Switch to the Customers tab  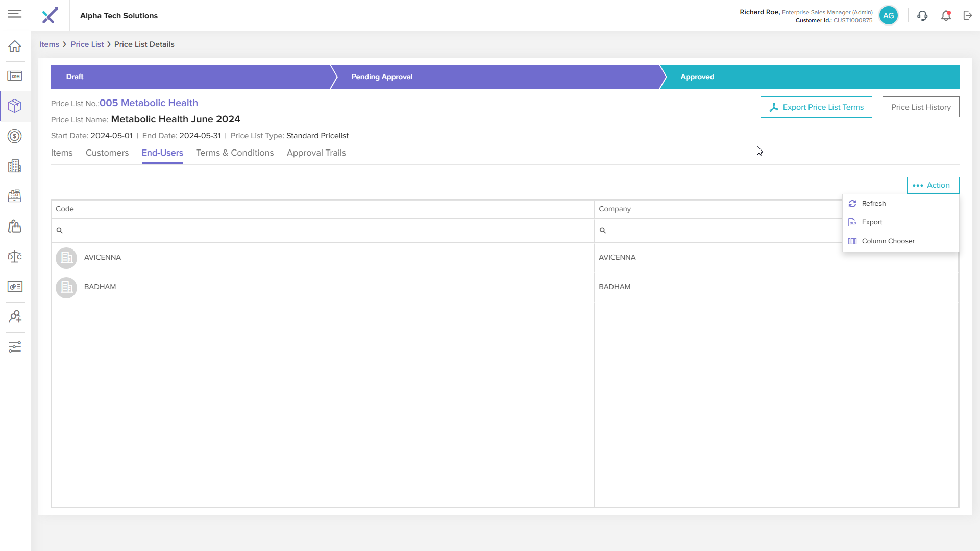(107, 153)
